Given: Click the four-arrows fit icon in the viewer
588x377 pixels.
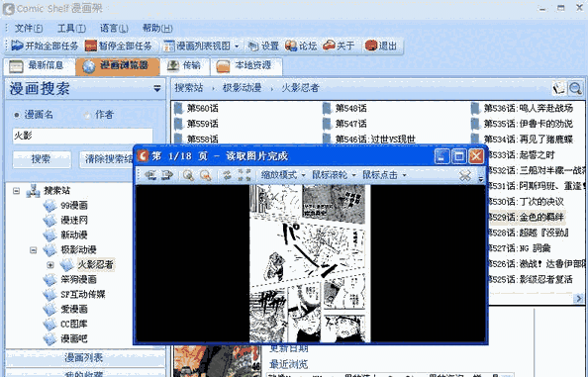Looking at the screenshot, I should (x=245, y=175).
